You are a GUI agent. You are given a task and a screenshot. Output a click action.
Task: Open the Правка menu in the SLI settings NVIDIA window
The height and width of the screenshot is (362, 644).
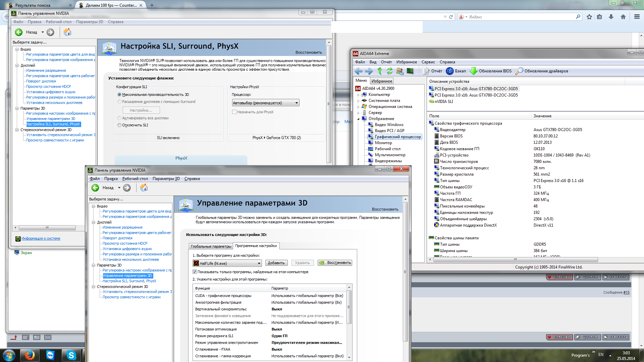pos(35,22)
